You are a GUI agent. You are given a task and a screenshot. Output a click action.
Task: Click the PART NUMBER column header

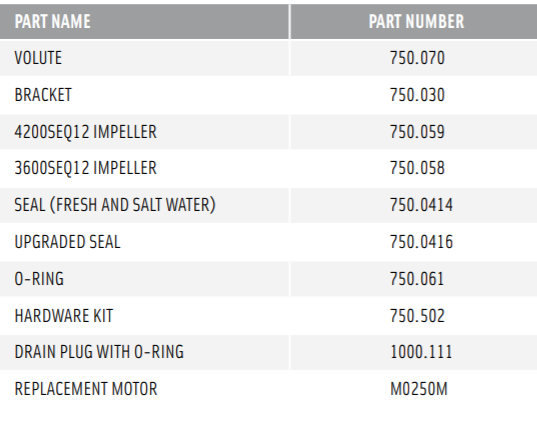416,22
